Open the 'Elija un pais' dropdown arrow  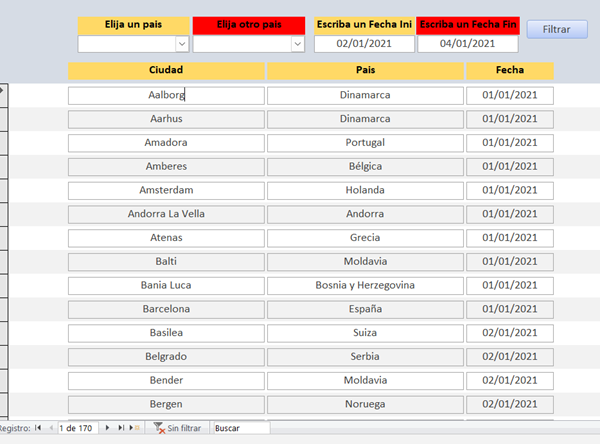(182, 44)
